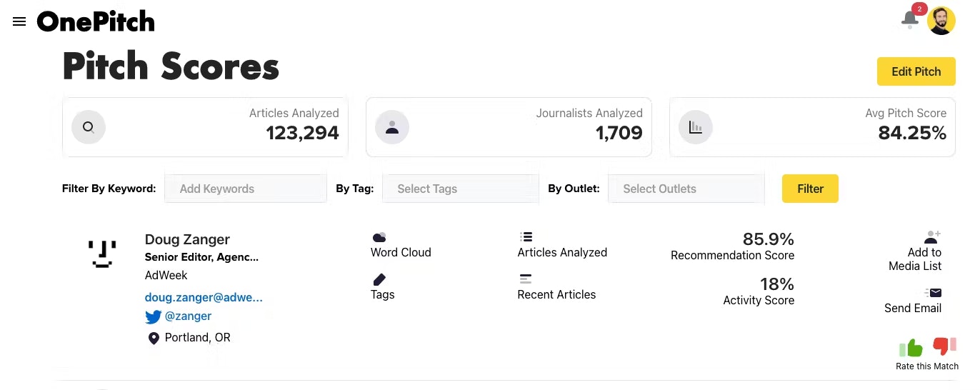Click the Edit Pitch button

(916, 71)
